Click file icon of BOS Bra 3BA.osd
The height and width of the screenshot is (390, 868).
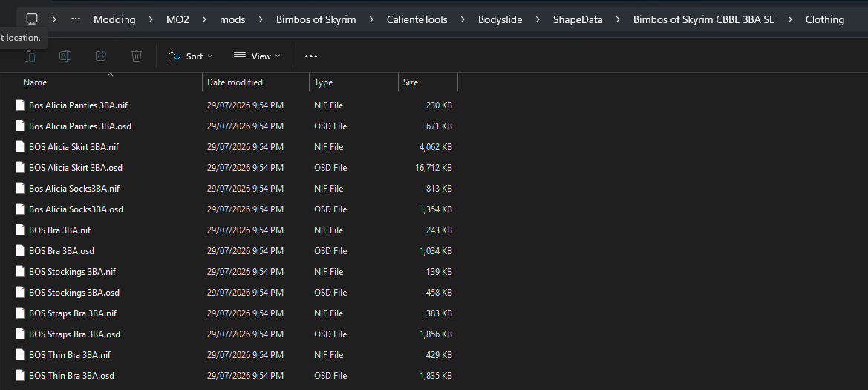coord(20,251)
